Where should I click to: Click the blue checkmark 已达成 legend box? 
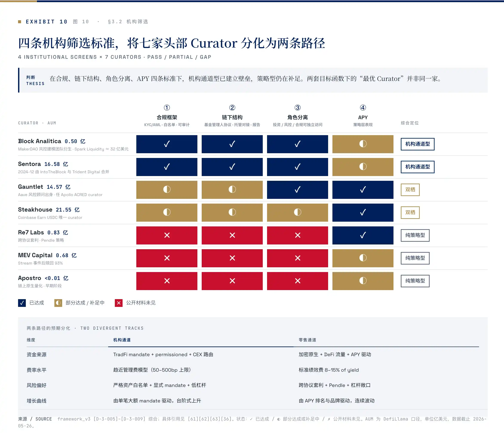click(22, 303)
